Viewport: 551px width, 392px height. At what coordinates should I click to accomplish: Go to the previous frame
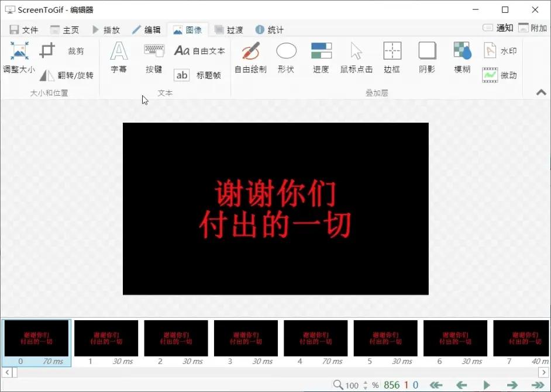click(462, 385)
